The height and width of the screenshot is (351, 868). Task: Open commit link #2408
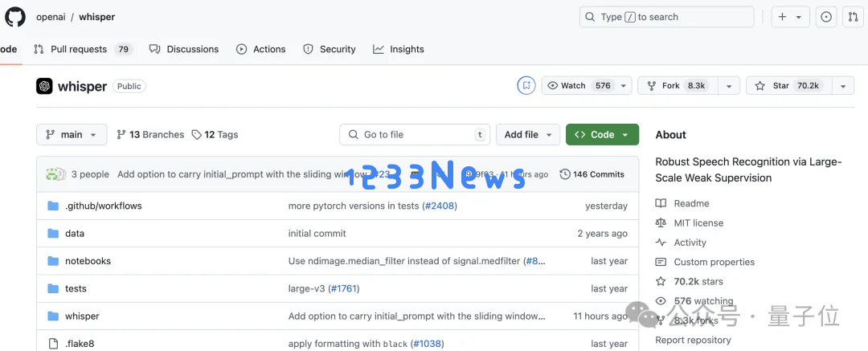[440, 206]
